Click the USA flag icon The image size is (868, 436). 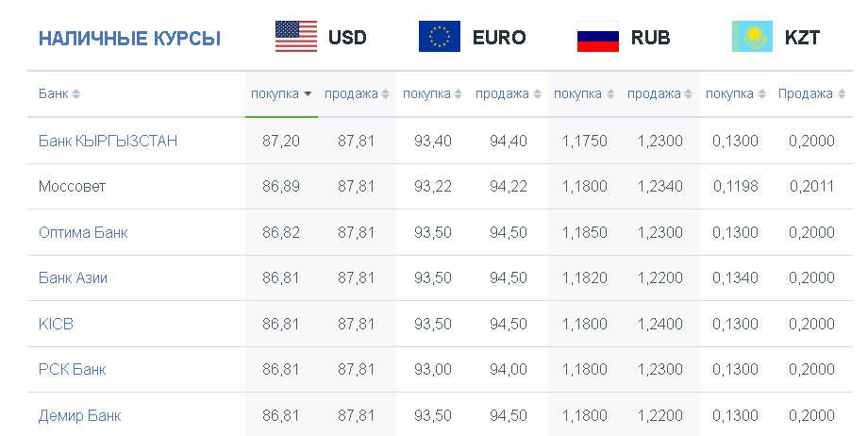point(296,37)
